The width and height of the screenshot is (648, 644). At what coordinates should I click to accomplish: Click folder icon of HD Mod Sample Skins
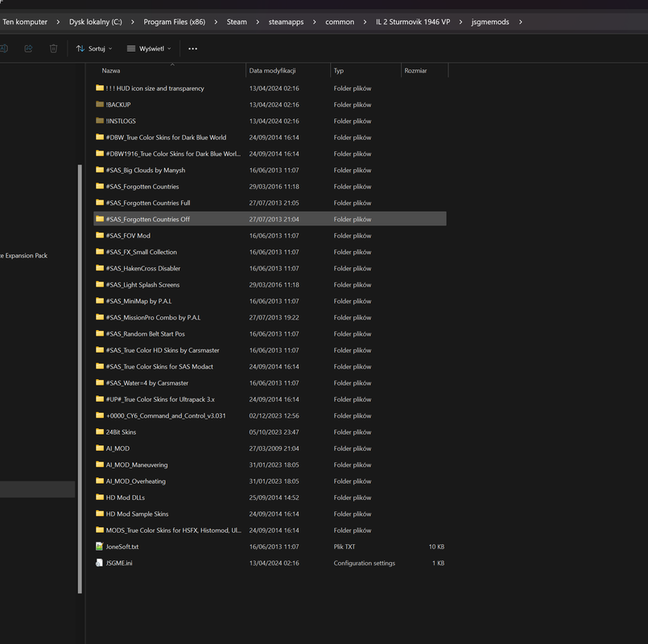[100, 514]
